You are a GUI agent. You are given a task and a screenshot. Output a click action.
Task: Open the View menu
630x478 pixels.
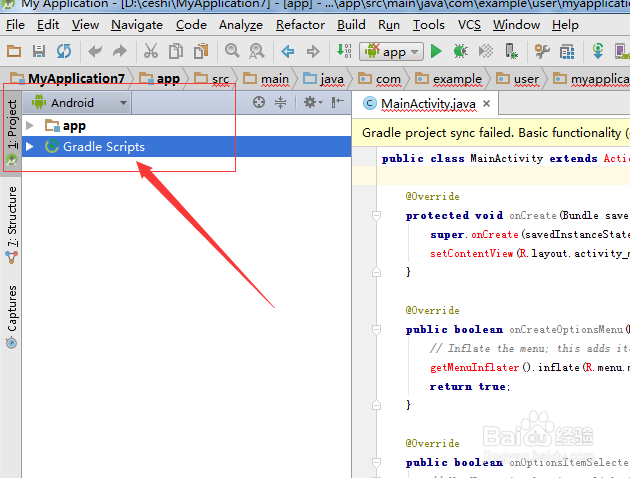tap(85, 25)
